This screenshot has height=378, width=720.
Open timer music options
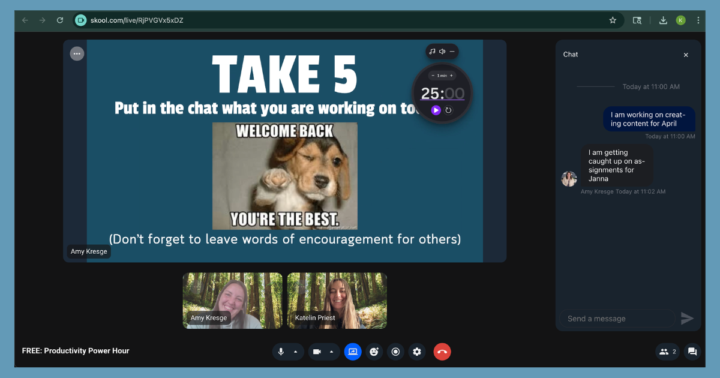(x=432, y=51)
